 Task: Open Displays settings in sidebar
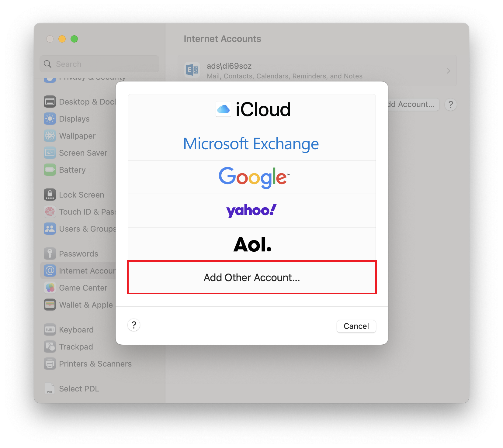(x=50, y=119)
